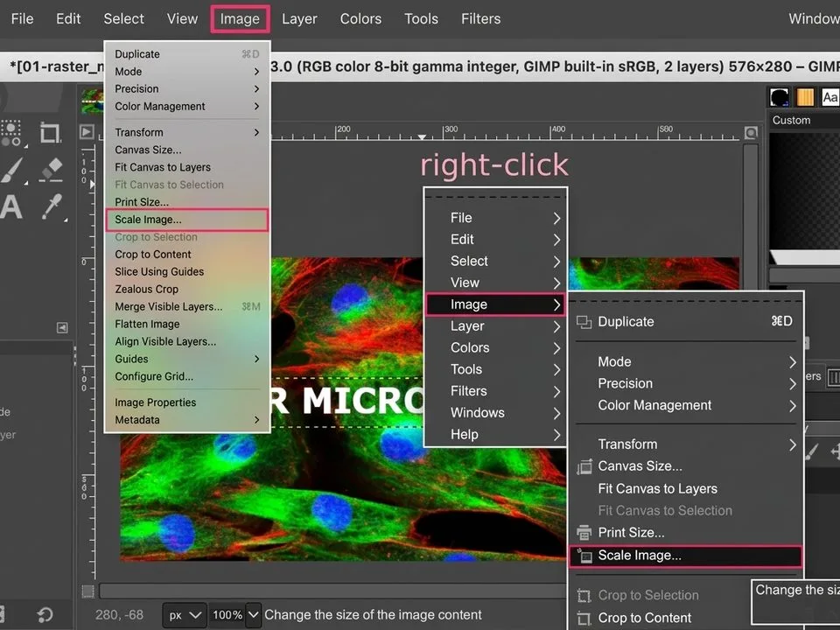Image resolution: width=840 pixels, height=630 pixels.
Task: Open the Brushes dock tab icon
Action: pyautogui.click(x=780, y=97)
